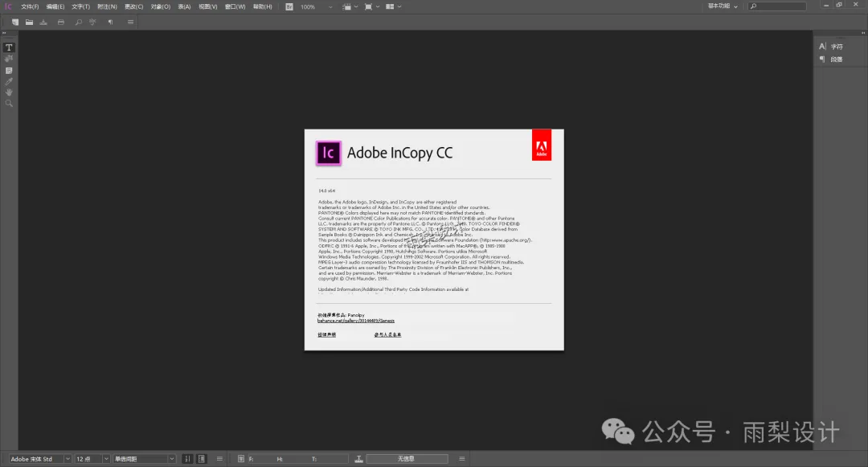
Task: Toggle the line numbers display button
Action: pos(187,459)
